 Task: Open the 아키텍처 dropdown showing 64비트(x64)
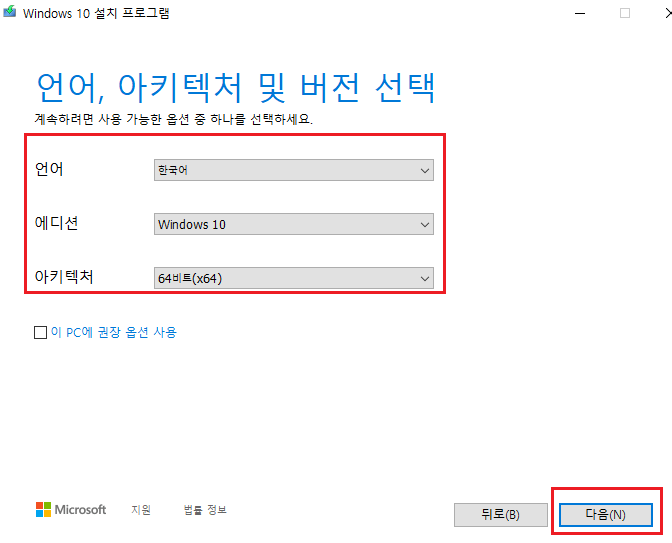click(x=294, y=278)
